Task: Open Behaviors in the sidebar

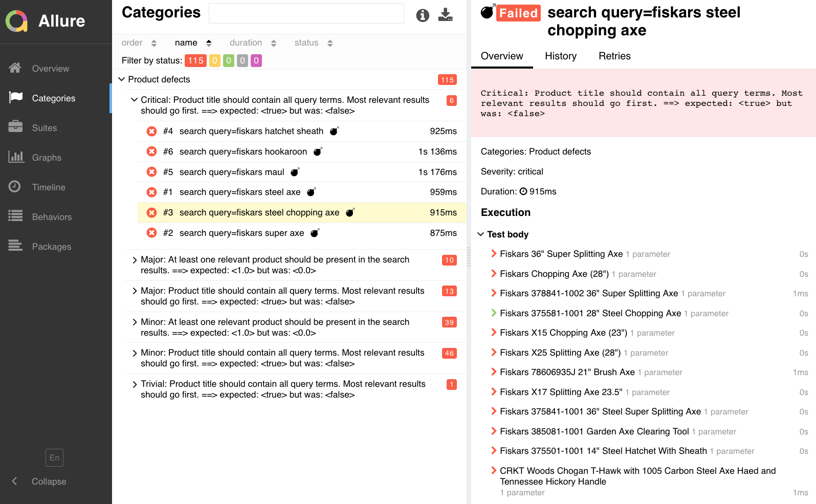Action: tap(51, 217)
